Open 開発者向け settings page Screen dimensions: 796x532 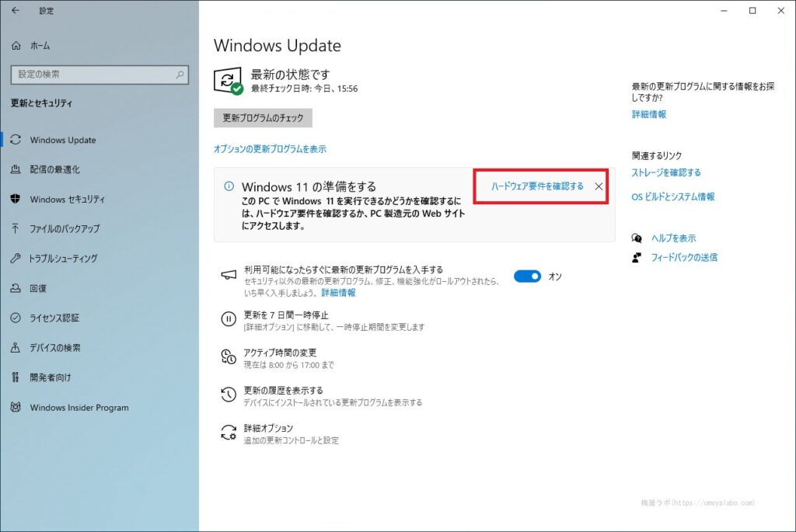click(51, 377)
